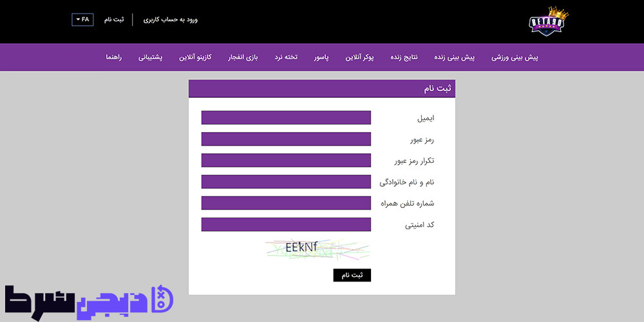Open بازی انفجار menu item

pos(243,57)
